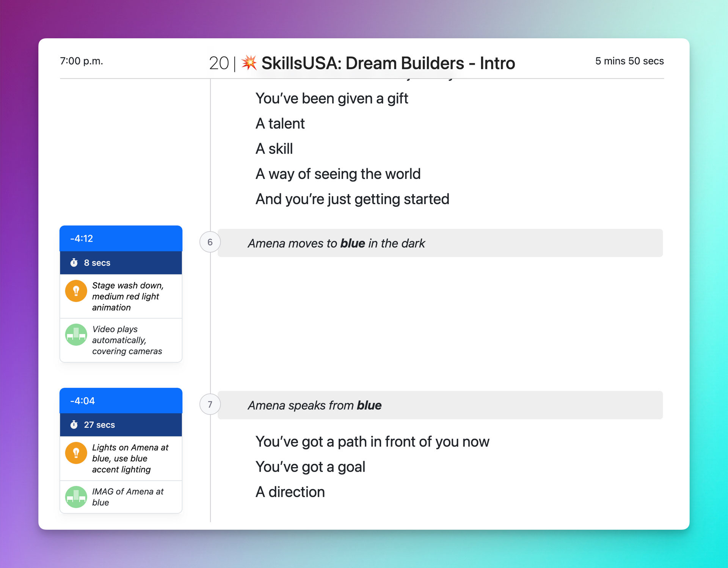Screen dimensions: 728x568
Task: Click the explosion emoji in the title
Action: coord(249,63)
